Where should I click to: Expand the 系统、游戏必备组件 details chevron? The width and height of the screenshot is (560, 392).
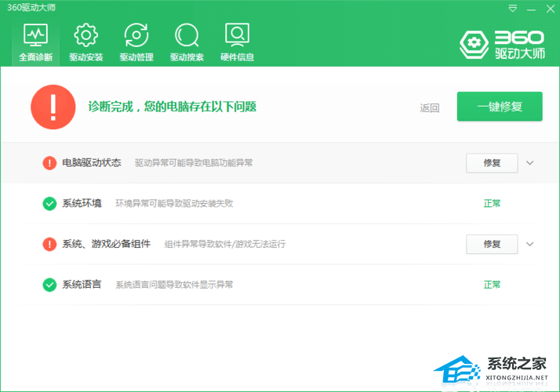pos(530,244)
